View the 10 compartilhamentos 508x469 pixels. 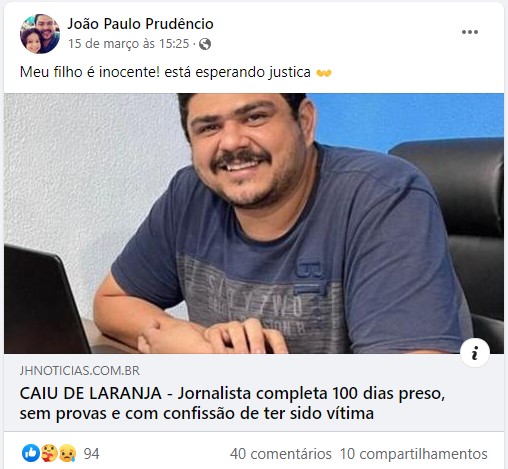(413, 454)
